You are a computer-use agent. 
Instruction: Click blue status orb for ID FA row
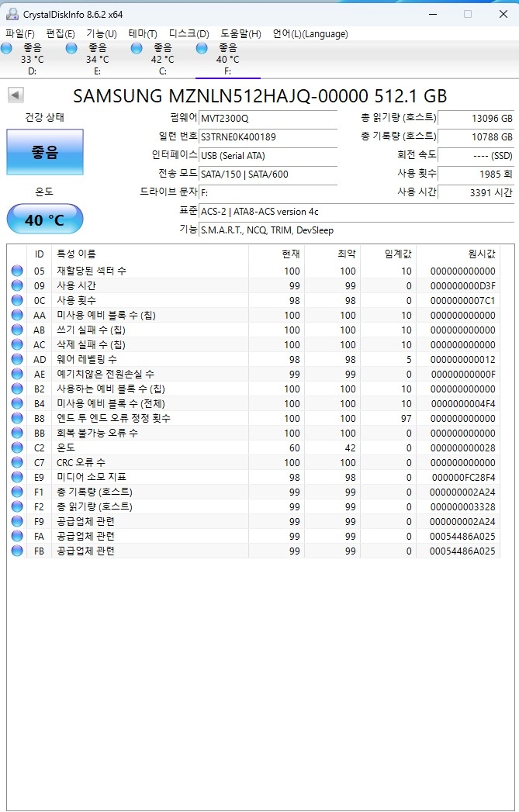[17, 536]
